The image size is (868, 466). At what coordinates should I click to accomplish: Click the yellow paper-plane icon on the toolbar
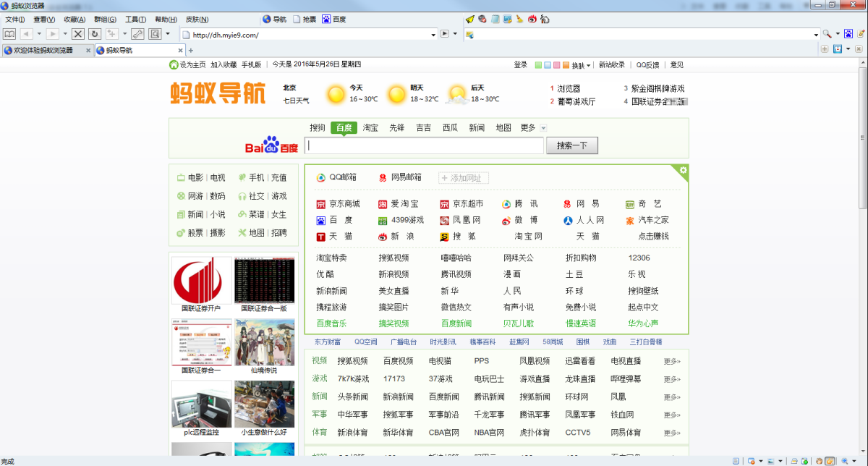(470, 20)
